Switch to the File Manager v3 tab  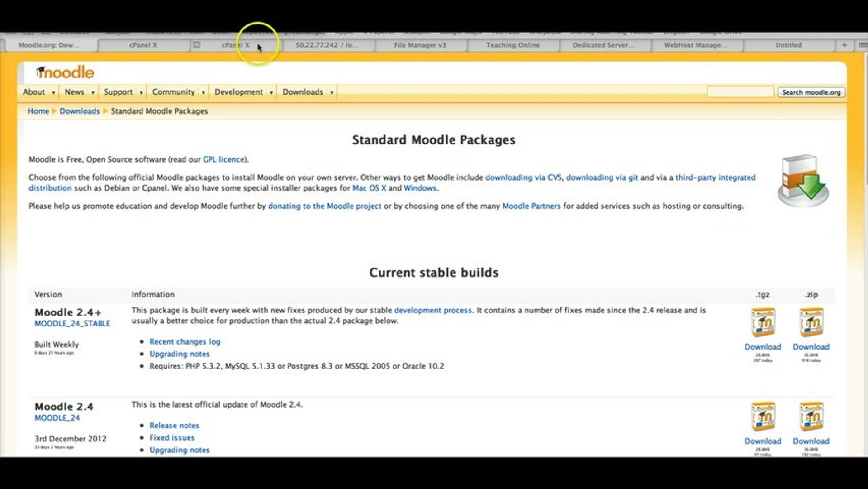[420, 45]
